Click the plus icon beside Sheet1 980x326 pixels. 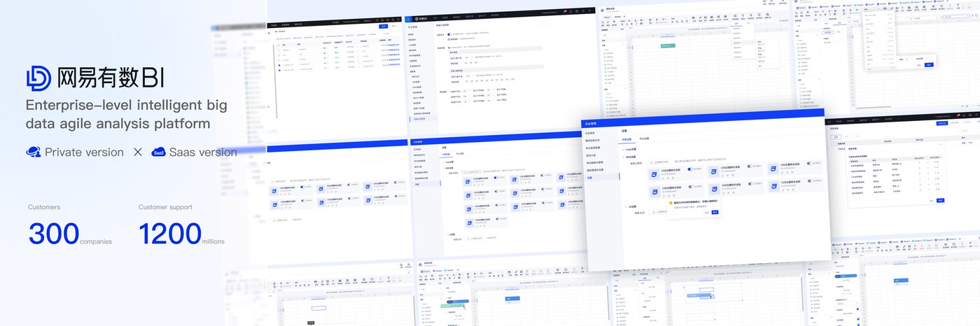[269, 33]
